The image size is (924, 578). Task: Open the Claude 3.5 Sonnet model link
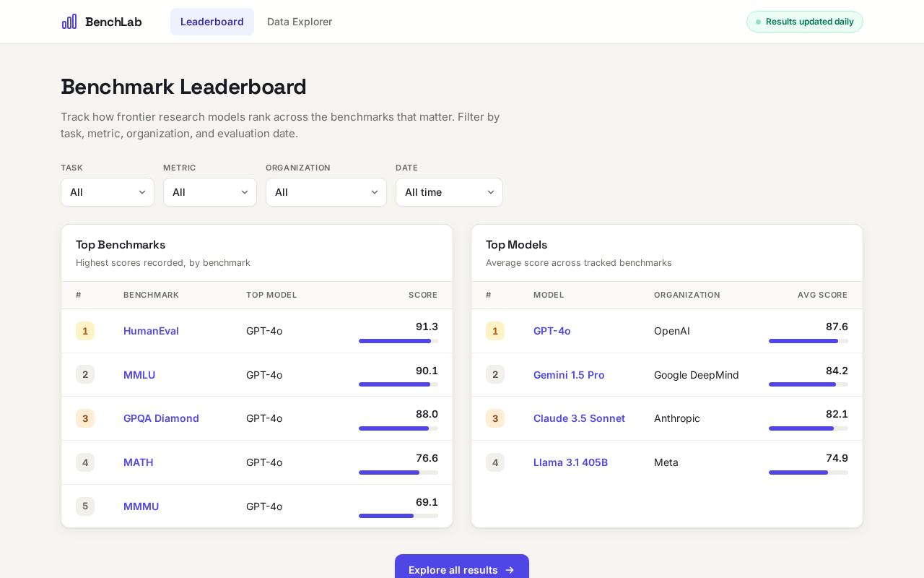click(x=579, y=418)
